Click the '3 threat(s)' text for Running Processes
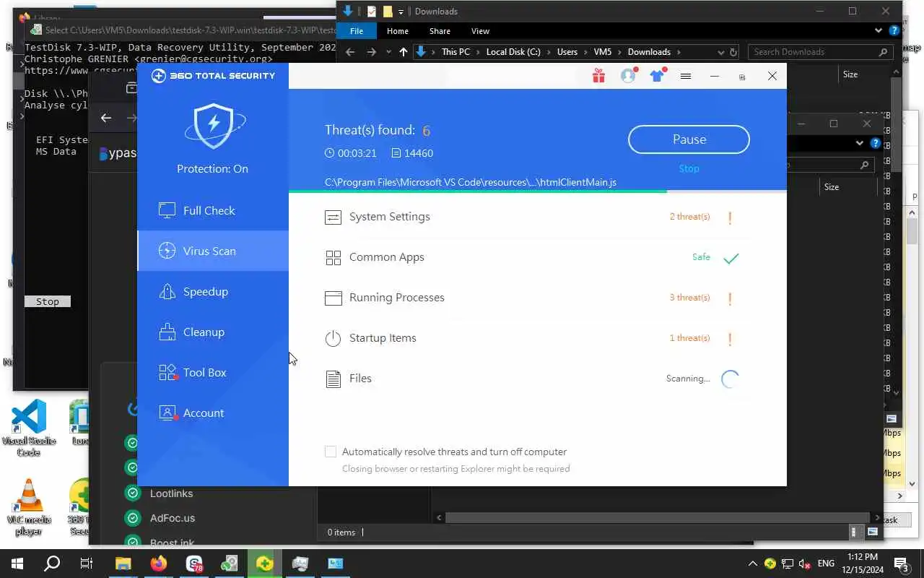Viewport: 924px width, 578px height. click(689, 298)
